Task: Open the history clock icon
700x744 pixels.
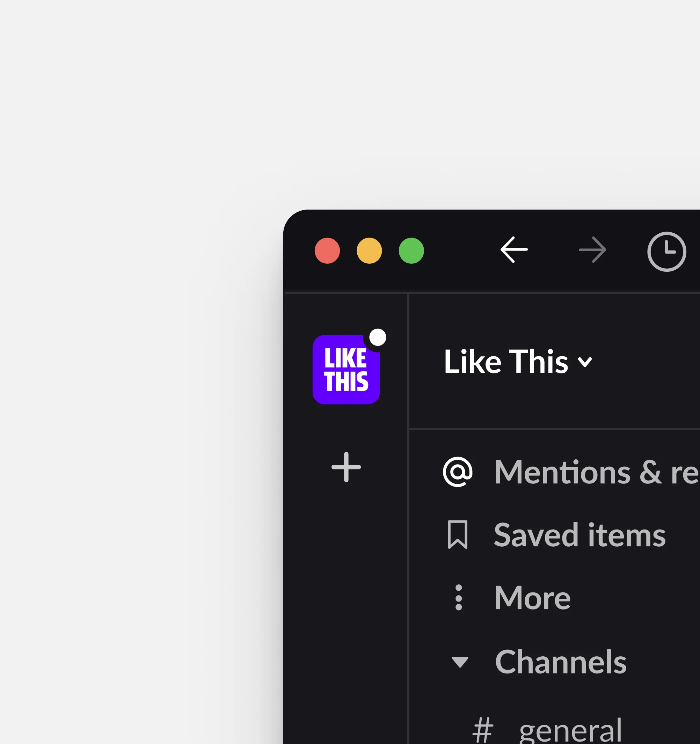Action: pos(667,251)
